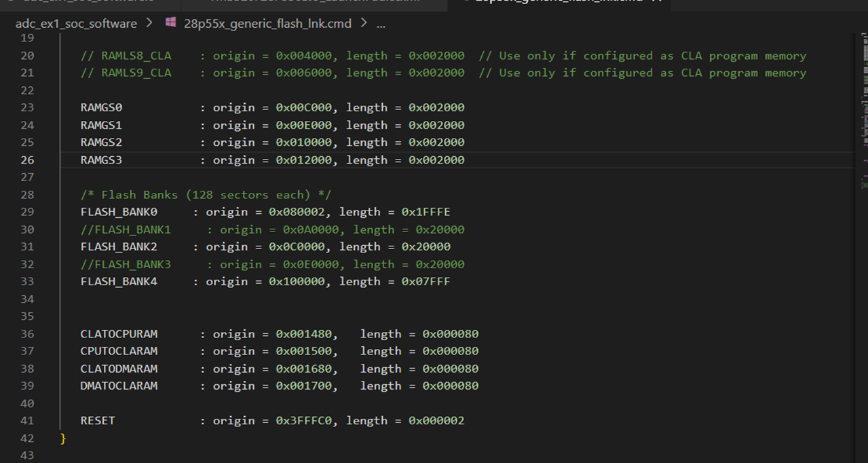
Task: Click the RESET memory region name
Action: (98, 421)
